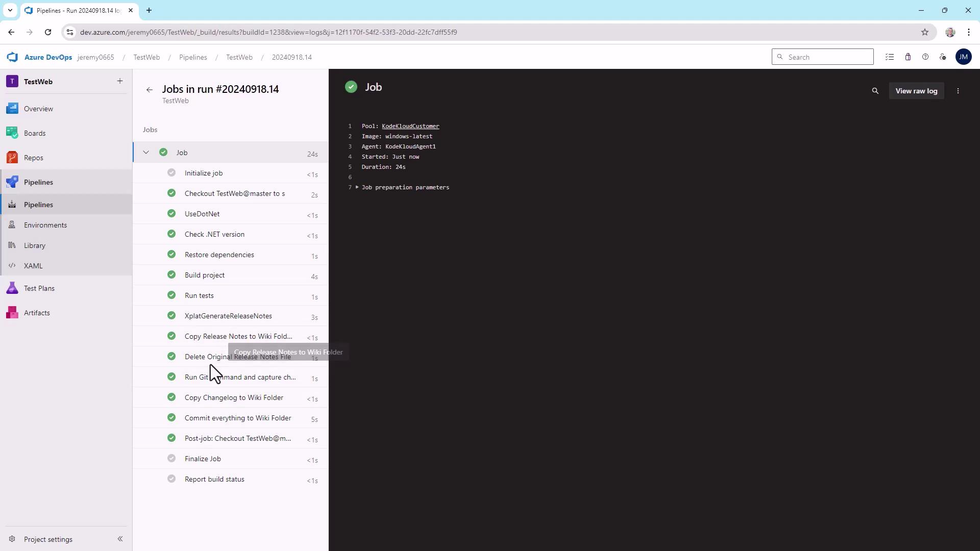Image resolution: width=980 pixels, height=551 pixels.
Task: Click the View raw log button
Action: (916, 91)
